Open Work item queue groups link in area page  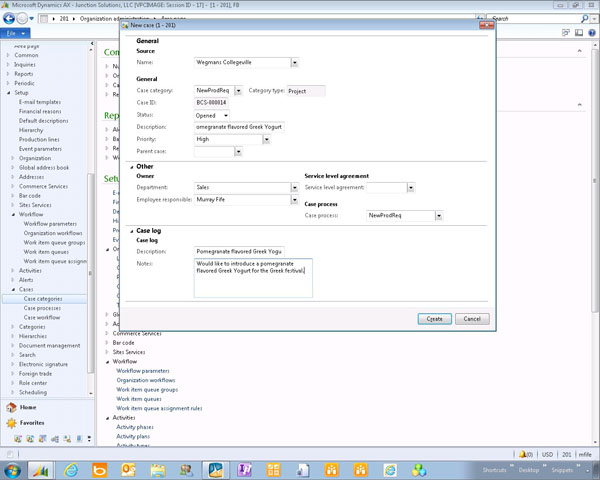(x=147, y=390)
